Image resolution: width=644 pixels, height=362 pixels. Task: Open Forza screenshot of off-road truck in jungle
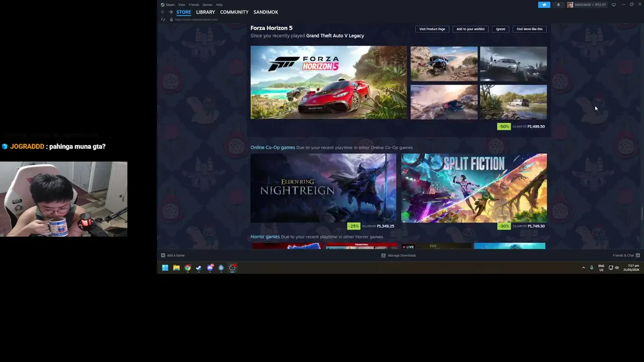[x=513, y=102]
